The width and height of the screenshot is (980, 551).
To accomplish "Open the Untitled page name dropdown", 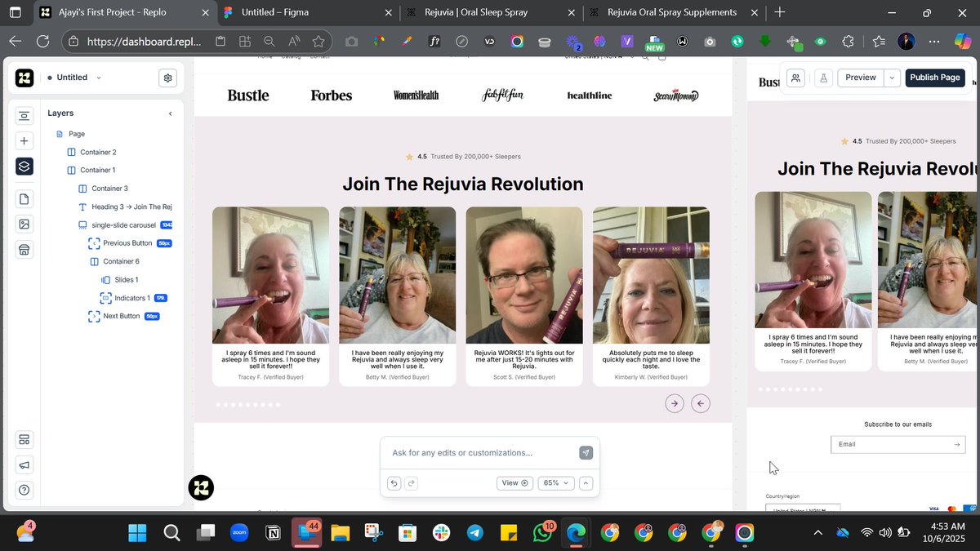I will click(x=99, y=78).
